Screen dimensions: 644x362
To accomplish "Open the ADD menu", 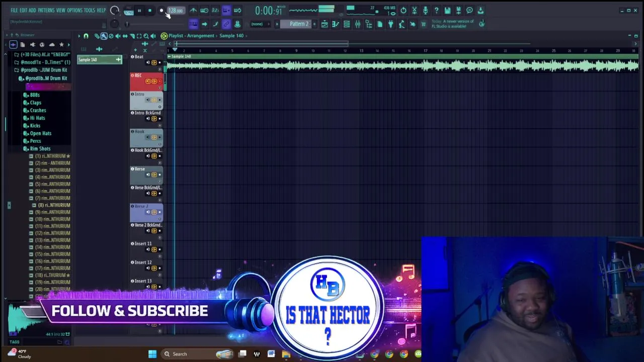I will point(32,11).
